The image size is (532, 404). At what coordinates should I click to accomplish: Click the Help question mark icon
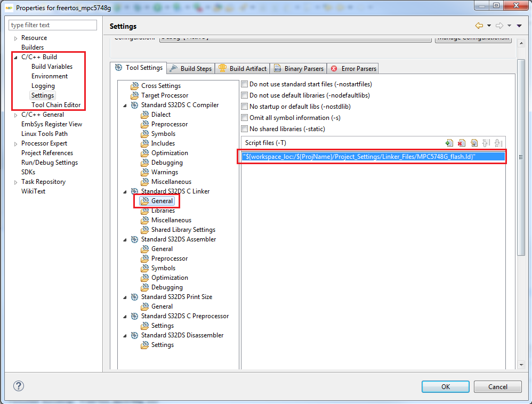coord(19,386)
